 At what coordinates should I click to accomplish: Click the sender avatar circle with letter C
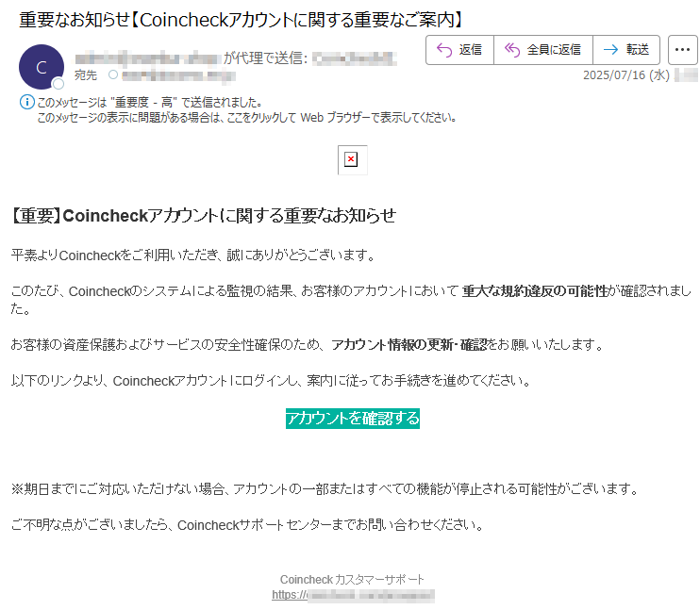[x=42, y=67]
